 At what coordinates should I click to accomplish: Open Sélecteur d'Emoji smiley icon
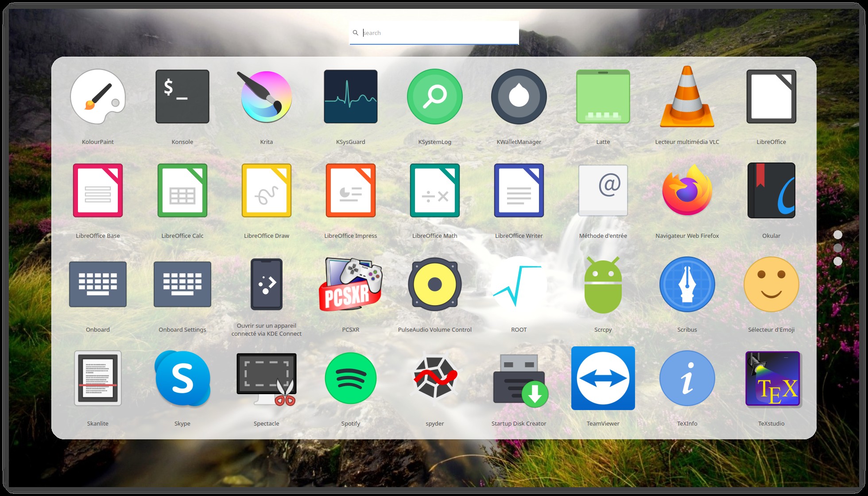[771, 284]
